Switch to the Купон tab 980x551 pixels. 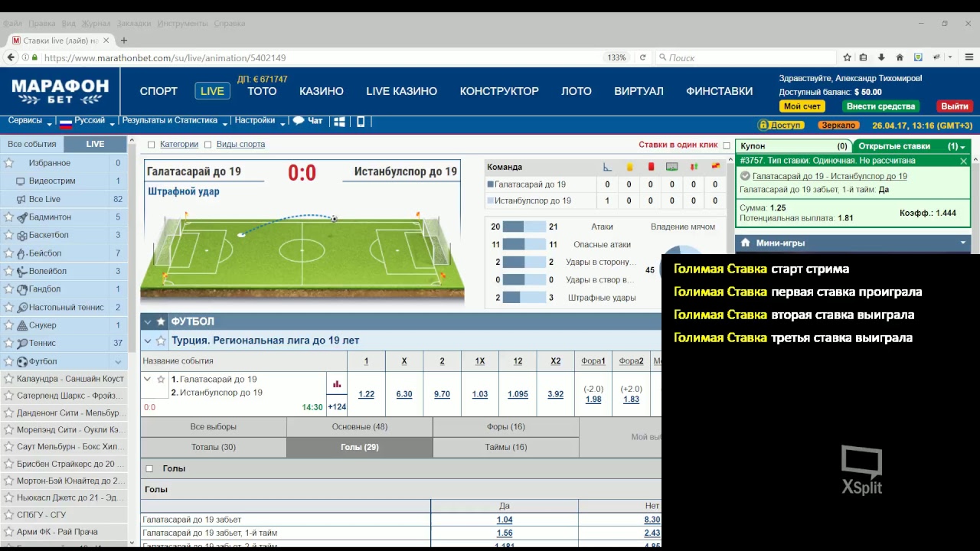pos(793,146)
